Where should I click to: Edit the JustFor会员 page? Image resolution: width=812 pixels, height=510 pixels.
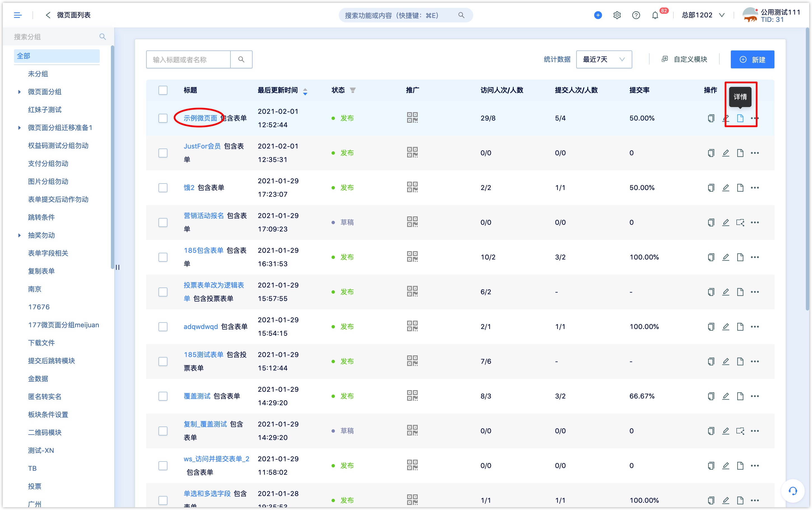coord(726,153)
